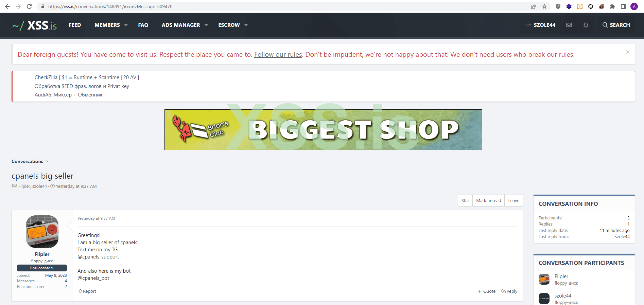
Task: Star this conversation
Action: [x=465, y=201]
